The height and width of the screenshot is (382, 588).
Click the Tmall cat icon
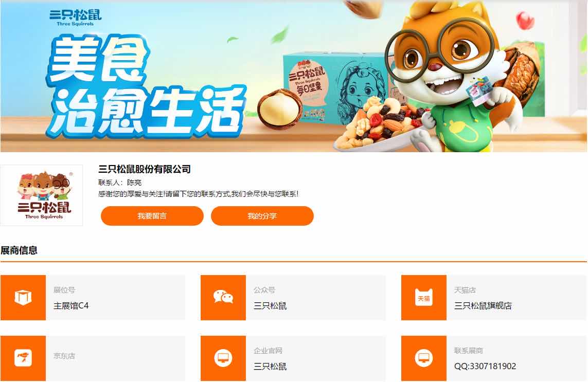[x=424, y=298]
